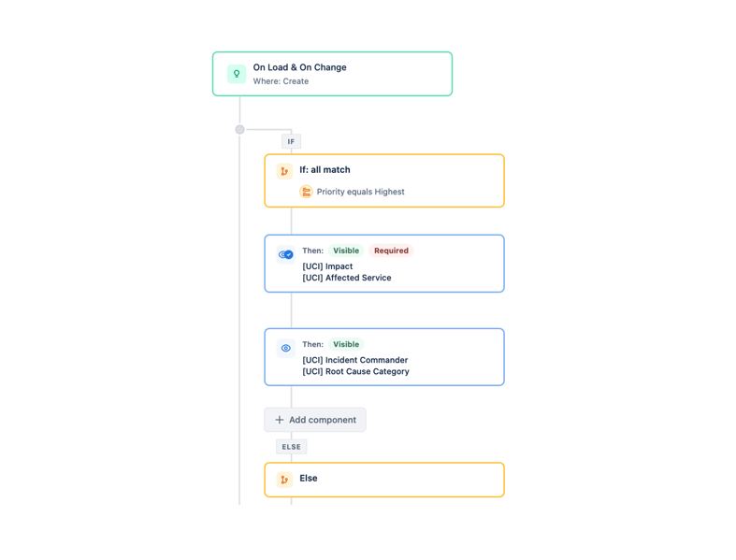Viewport: 736px width, 560px height.
Task: Select the [UCI] Impact field
Action: point(327,266)
